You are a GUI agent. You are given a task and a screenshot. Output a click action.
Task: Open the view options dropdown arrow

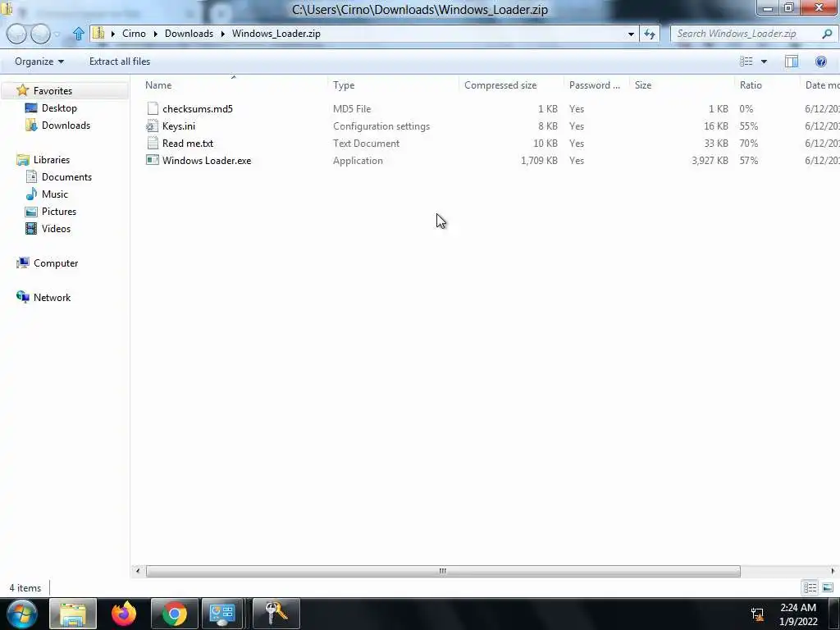click(764, 62)
